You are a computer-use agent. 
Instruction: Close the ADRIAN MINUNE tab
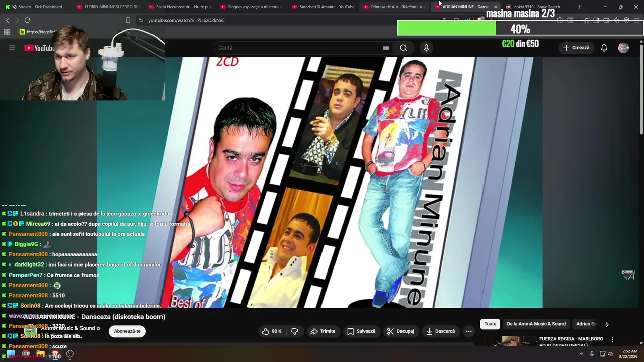(x=495, y=7)
